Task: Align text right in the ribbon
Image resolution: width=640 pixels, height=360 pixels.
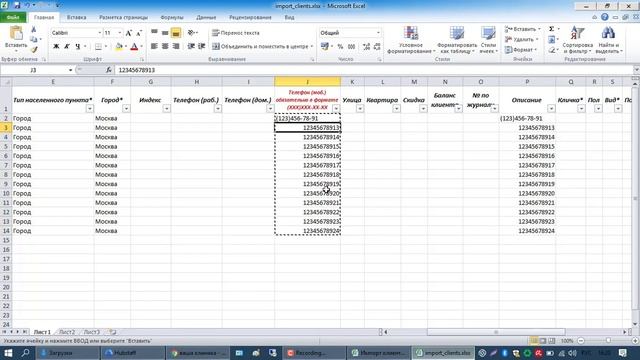Action: coord(176,47)
